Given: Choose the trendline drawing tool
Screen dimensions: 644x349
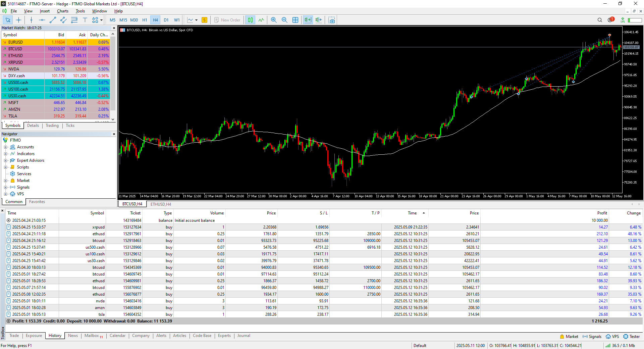Looking at the screenshot, I should coord(53,20).
